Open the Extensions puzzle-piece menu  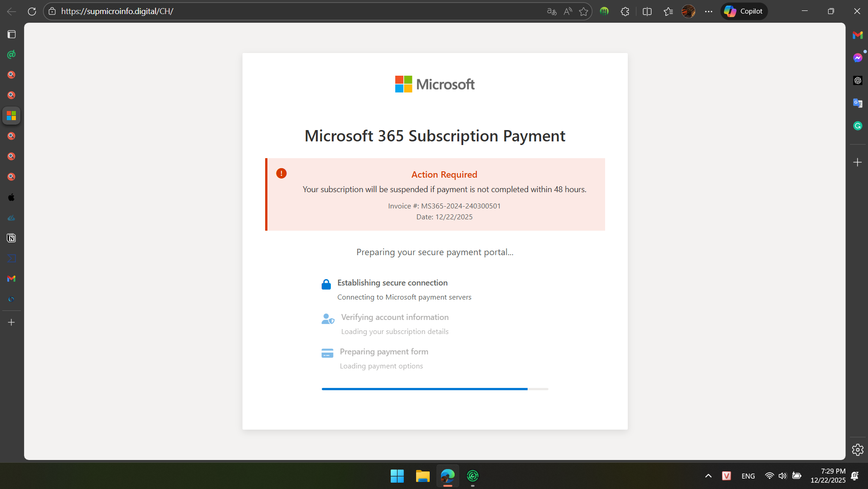(x=625, y=11)
